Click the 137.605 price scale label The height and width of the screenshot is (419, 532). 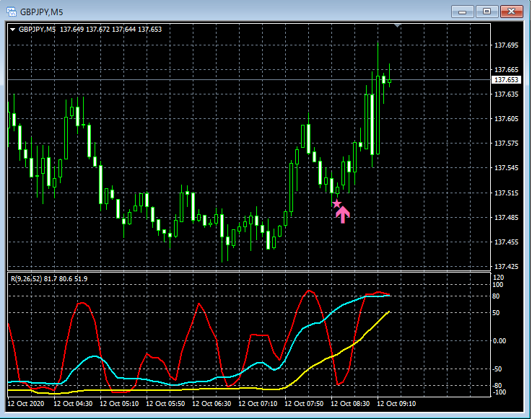[506, 119]
